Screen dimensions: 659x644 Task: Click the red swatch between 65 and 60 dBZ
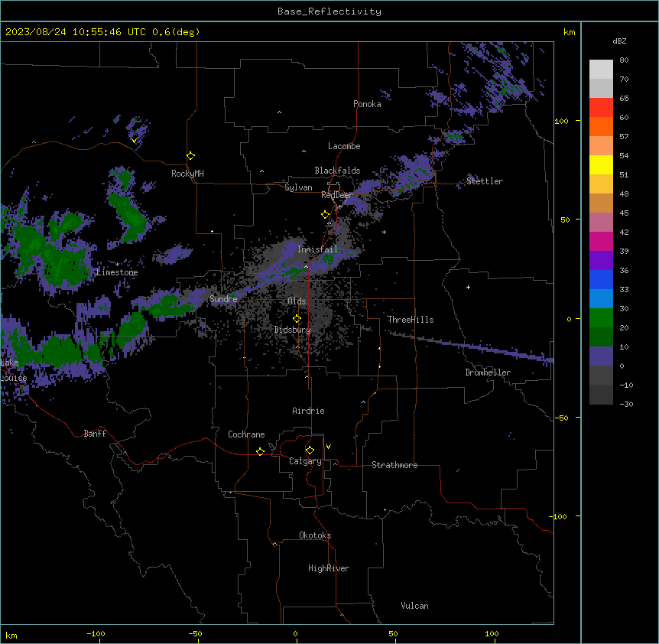pos(601,108)
